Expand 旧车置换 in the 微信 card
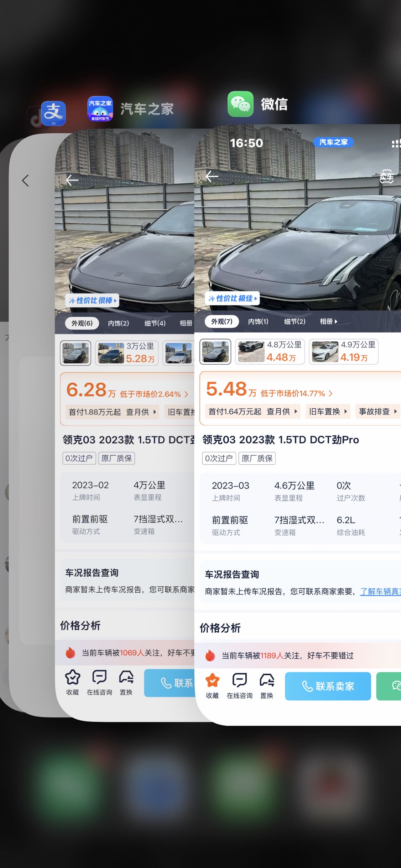401x868 pixels. tap(328, 411)
